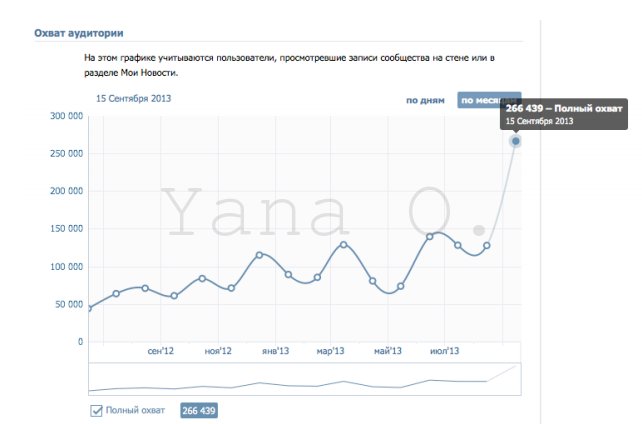Toggle the Полный охват checkbox
The image size is (642, 424).
tap(97, 410)
